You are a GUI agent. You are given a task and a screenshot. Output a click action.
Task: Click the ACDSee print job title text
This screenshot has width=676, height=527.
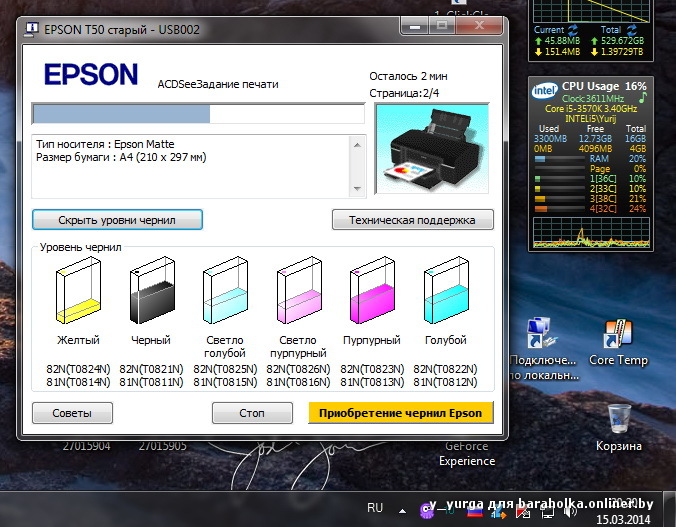[x=218, y=84]
